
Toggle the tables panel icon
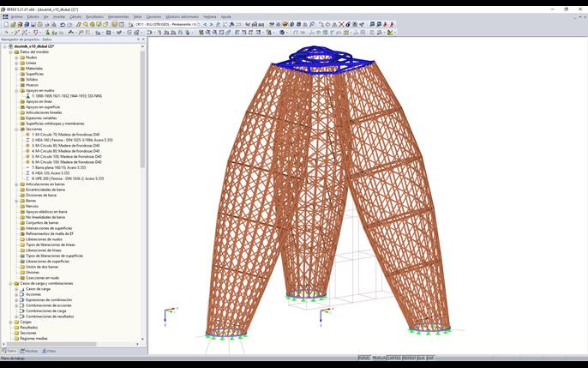tap(122, 24)
